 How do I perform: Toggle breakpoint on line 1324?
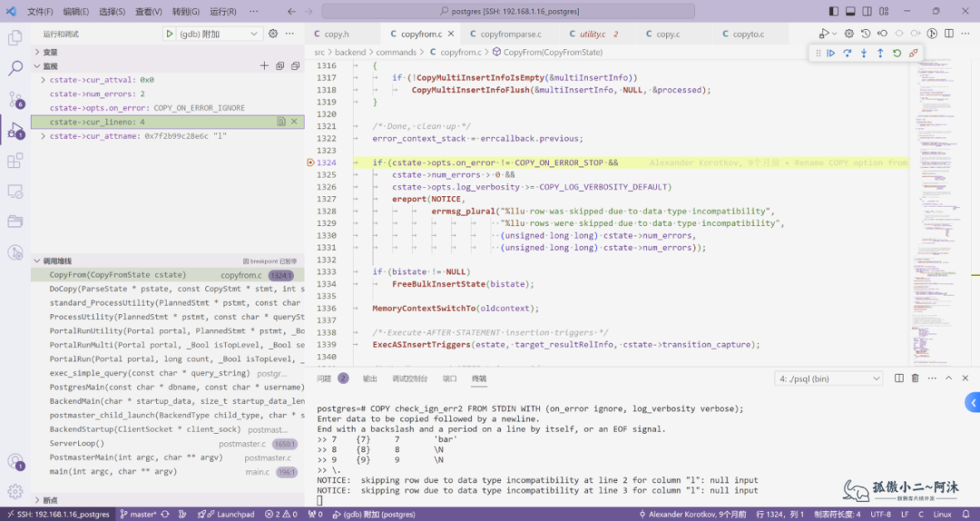click(310, 162)
